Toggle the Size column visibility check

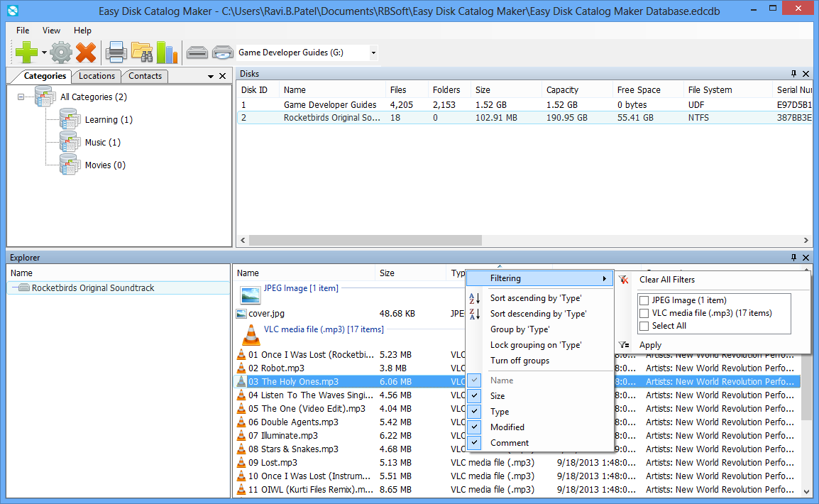[x=474, y=396]
